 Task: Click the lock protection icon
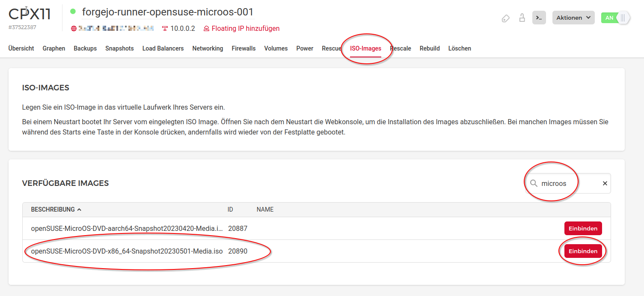pos(522,18)
